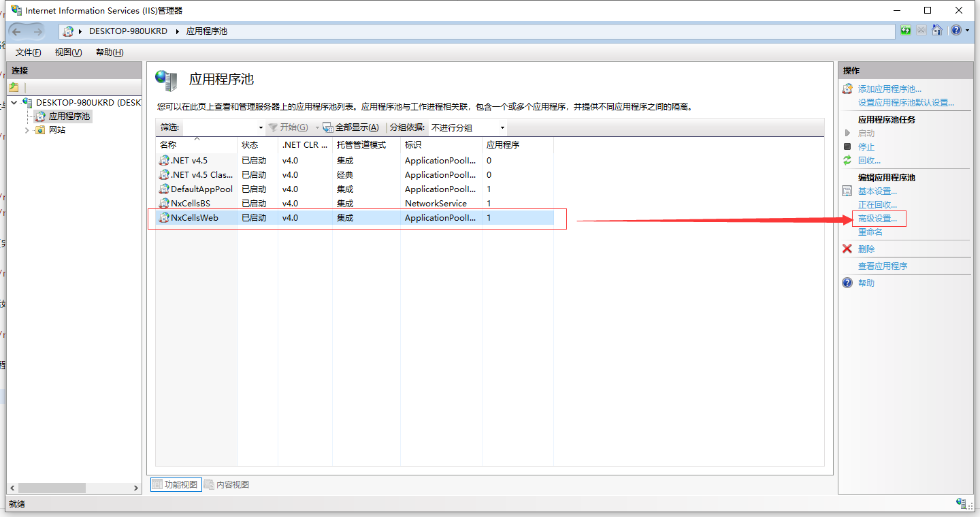The image size is (980, 517).
Task: Click the Recycle pool green arrows icon
Action: [847, 160]
